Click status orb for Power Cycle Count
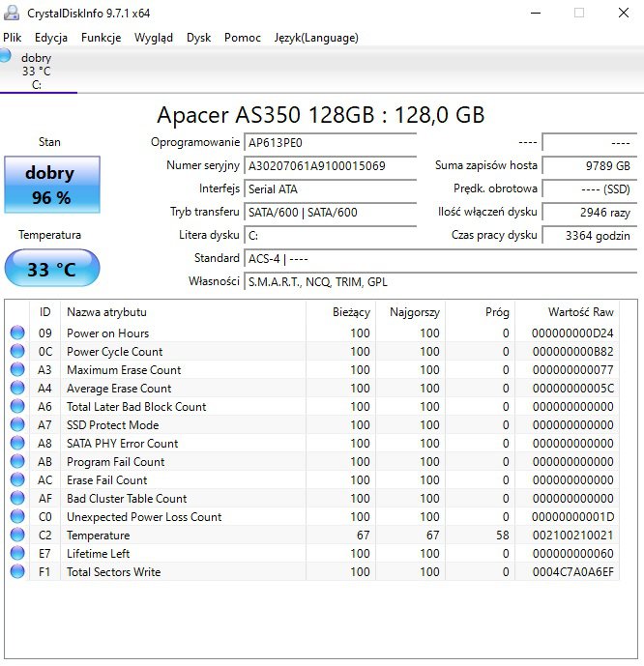 (17, 351)
